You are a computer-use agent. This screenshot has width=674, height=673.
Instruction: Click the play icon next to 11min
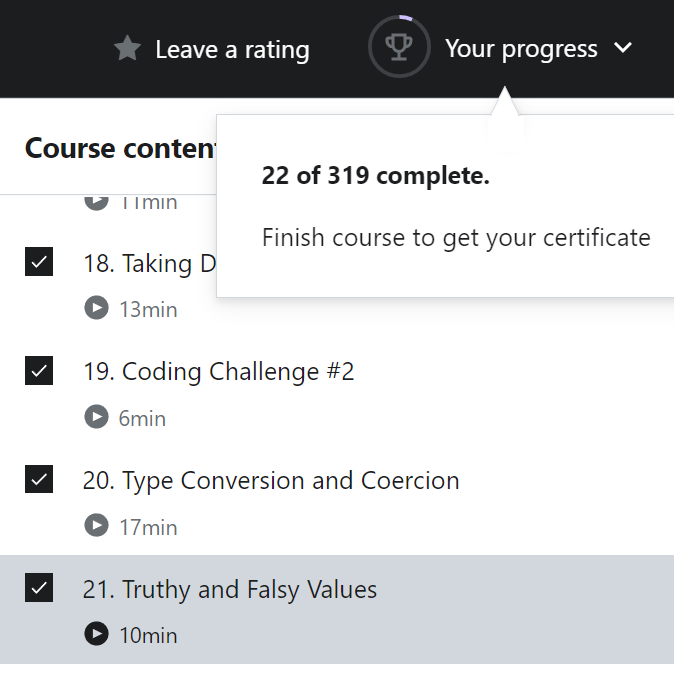click(96, 201)
